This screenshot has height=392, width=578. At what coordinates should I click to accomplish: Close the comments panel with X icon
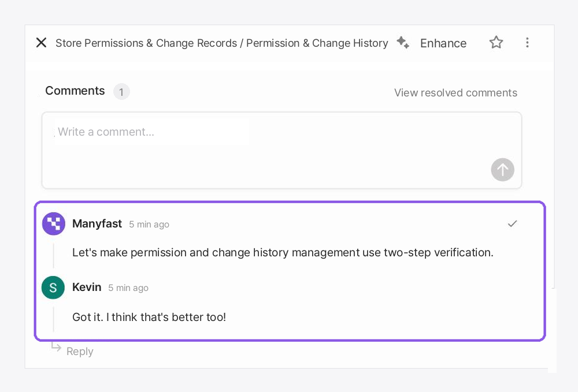click(41, 43)
